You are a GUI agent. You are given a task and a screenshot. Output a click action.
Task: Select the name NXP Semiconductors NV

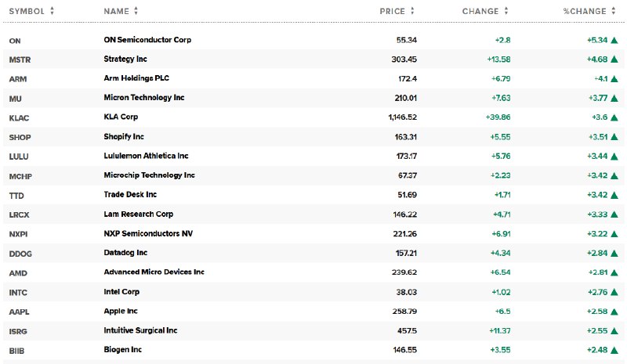point(148,233)
